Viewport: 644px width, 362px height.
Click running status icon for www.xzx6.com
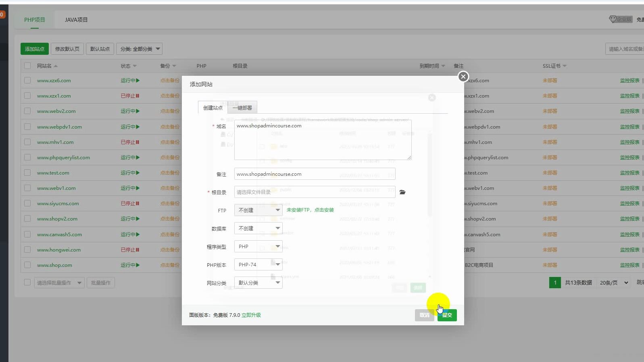(x=138, y=81)
